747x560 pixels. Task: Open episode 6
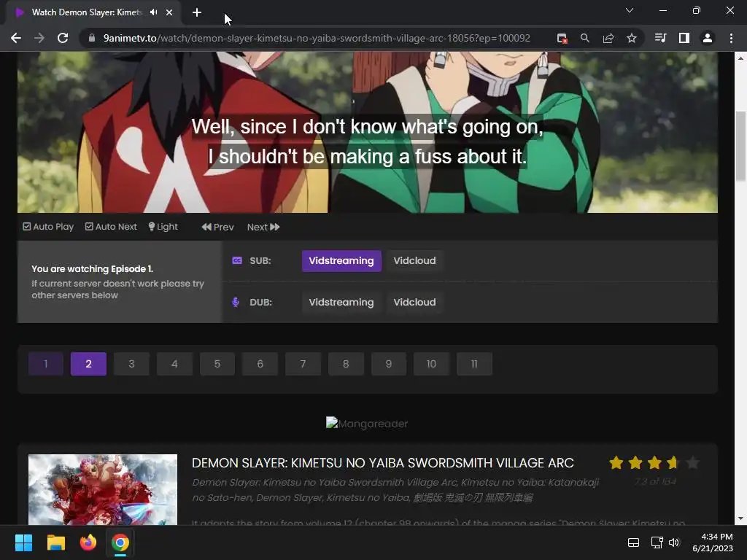pos(260,365)
